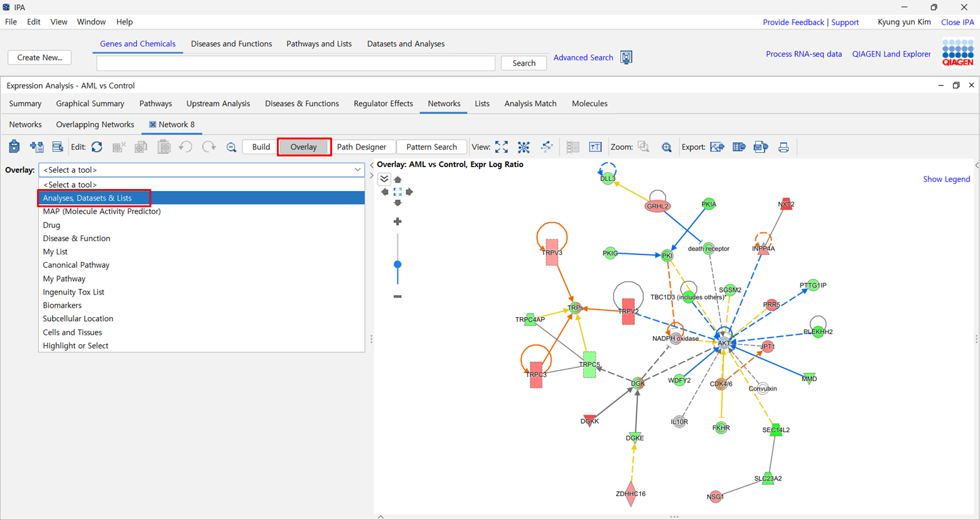This screenshot has width=980, height=520.
Task: Open the Process RNA-seq data link
Action: coord(804,54)
